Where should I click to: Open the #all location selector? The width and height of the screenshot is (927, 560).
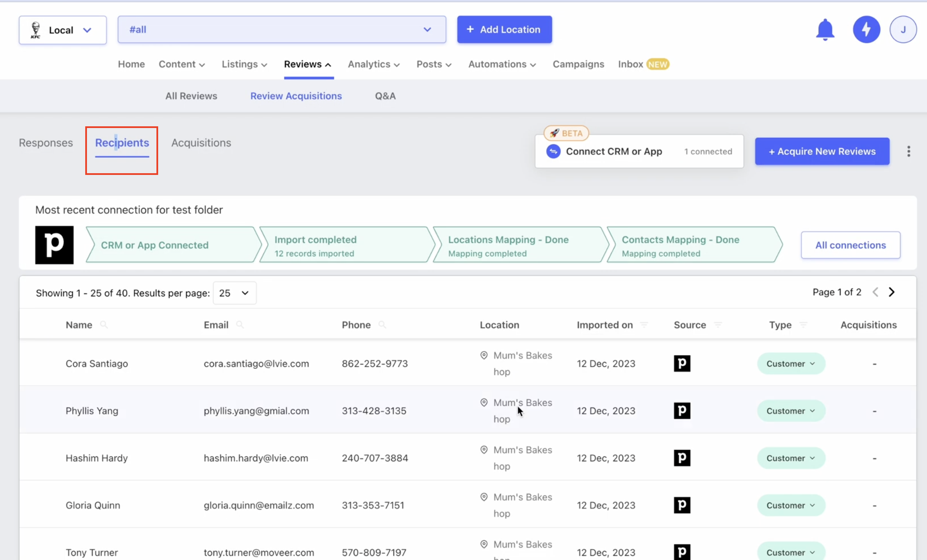click(x=281, y=29)
